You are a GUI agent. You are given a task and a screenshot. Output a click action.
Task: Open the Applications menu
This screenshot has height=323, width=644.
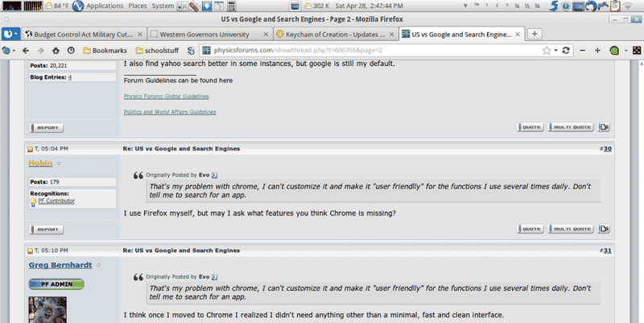click(x=105, y=6)
